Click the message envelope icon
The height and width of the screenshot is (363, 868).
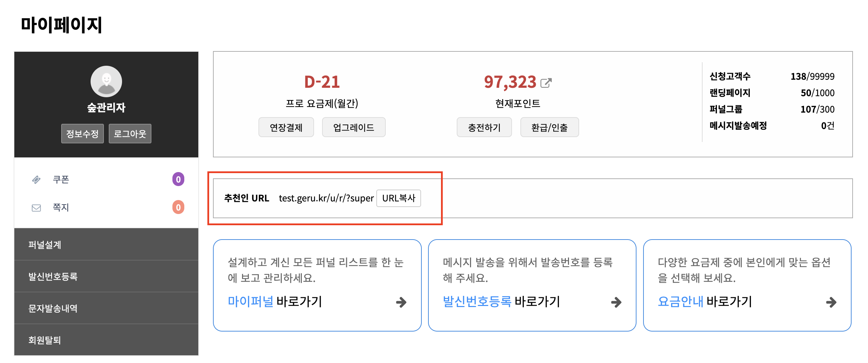36,208
